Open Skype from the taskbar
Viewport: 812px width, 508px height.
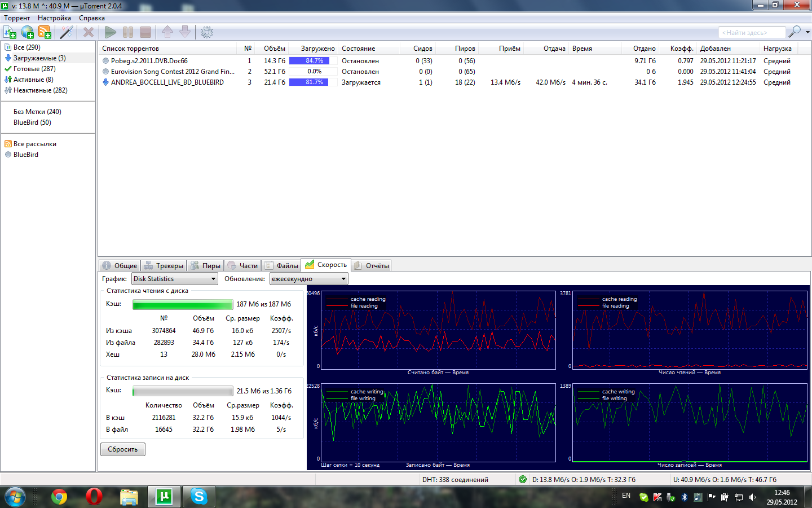point(199,497)
